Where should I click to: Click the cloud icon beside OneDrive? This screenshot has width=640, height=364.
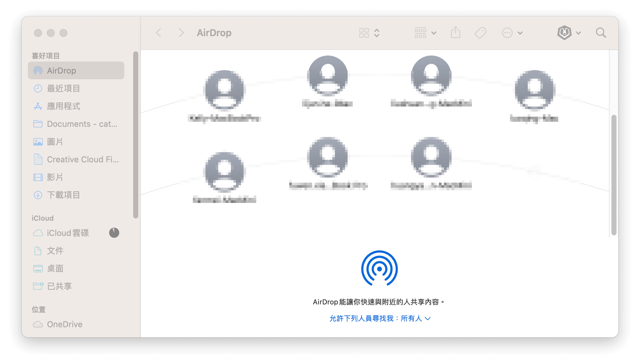pyautogui.click(x=38, y=324)
